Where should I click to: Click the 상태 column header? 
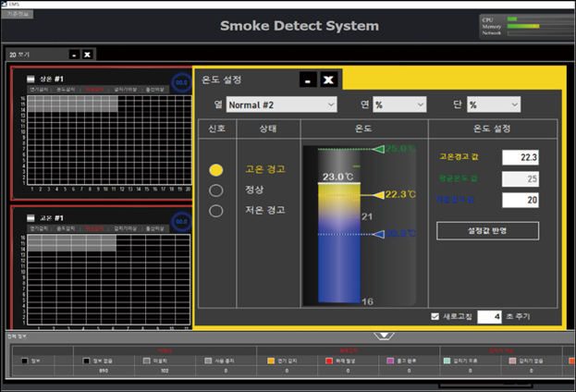click(x=268, y=129)
